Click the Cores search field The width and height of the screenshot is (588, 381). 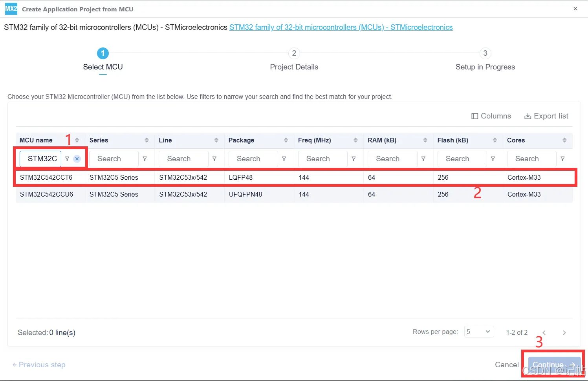tap(532, 159)
